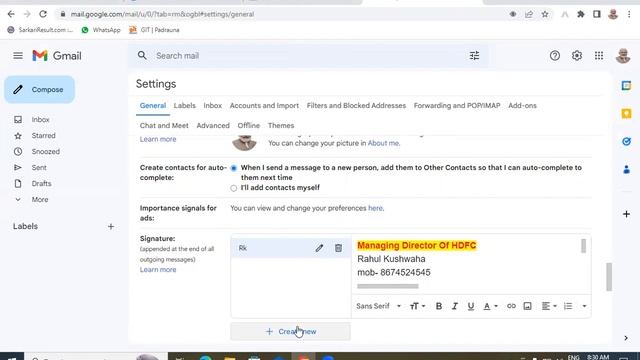The width and height of the screenshot is (640, 360).
Task: Click Create new signature button
Action: click(290, 331)
